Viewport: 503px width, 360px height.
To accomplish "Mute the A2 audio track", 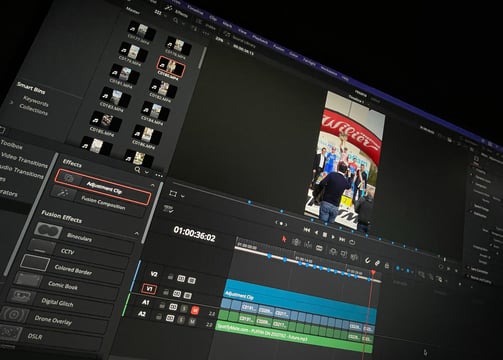I will click(192, 322).
